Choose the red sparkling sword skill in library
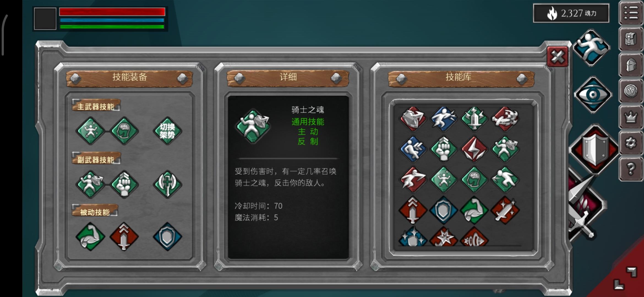Viewport: 644px width, 297px height. [505, 210]
